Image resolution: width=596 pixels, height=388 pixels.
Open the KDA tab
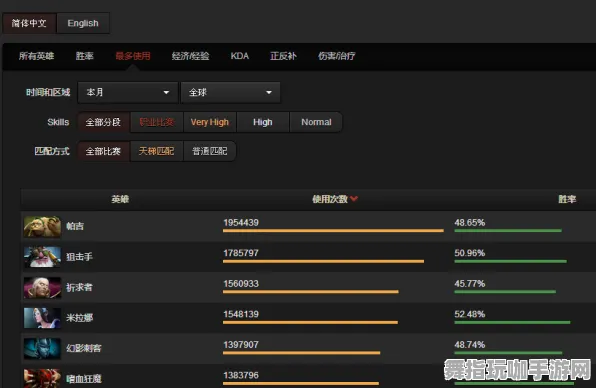[x=239, y=56]
